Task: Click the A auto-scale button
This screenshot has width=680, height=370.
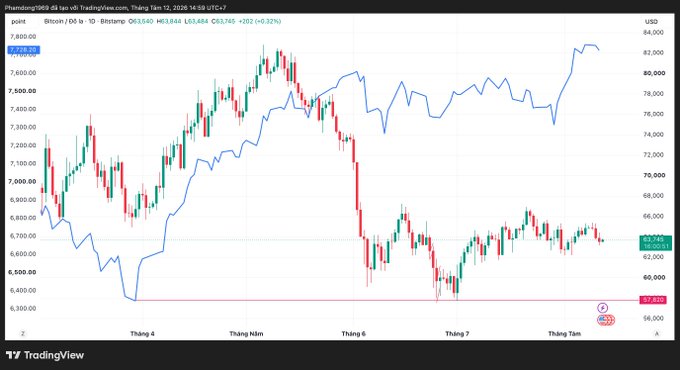Action: (x=657, y=334)
